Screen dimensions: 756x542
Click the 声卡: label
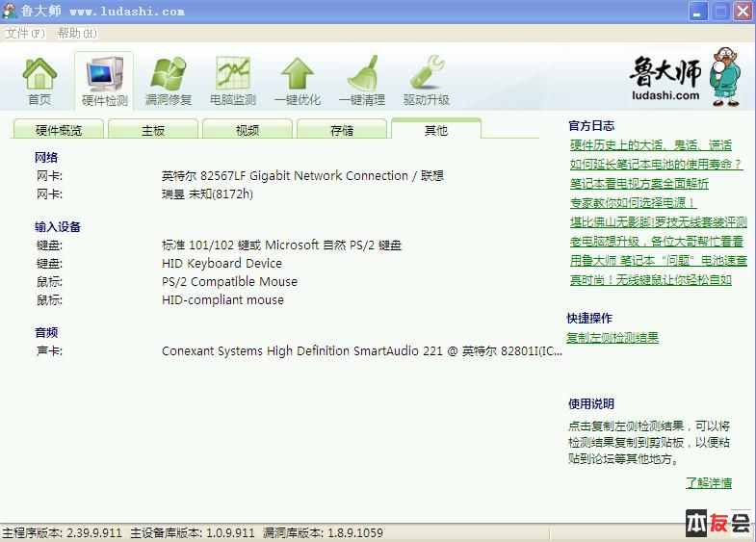[49, 351]
